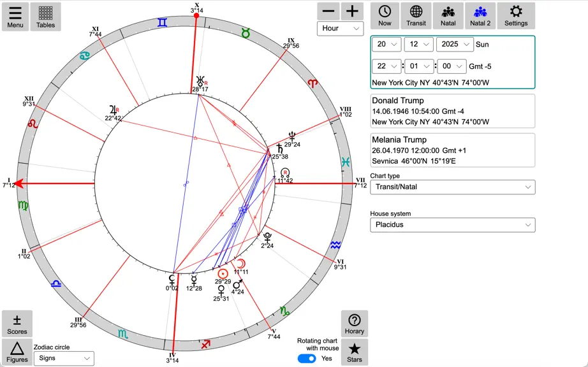Click the plus step-forward button
This screenshot has width=588, height=367.
click(352, 11)
